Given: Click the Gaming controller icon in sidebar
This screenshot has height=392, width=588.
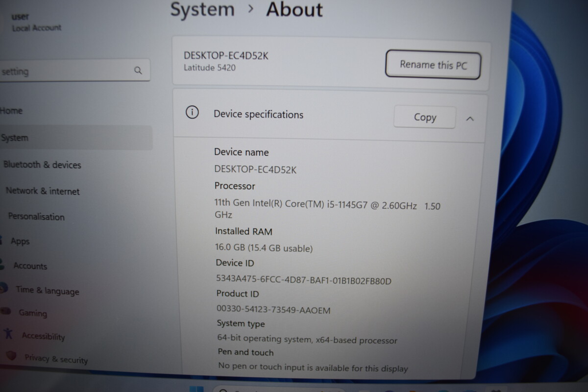Looking at the screenshot, I should (6, 311).
